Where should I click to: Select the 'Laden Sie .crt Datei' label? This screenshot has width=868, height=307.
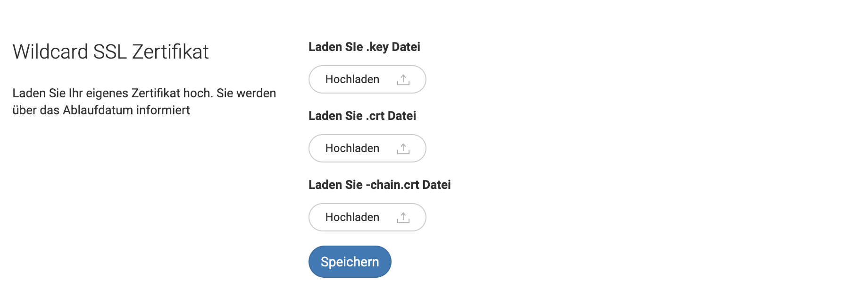pos(362,116)
